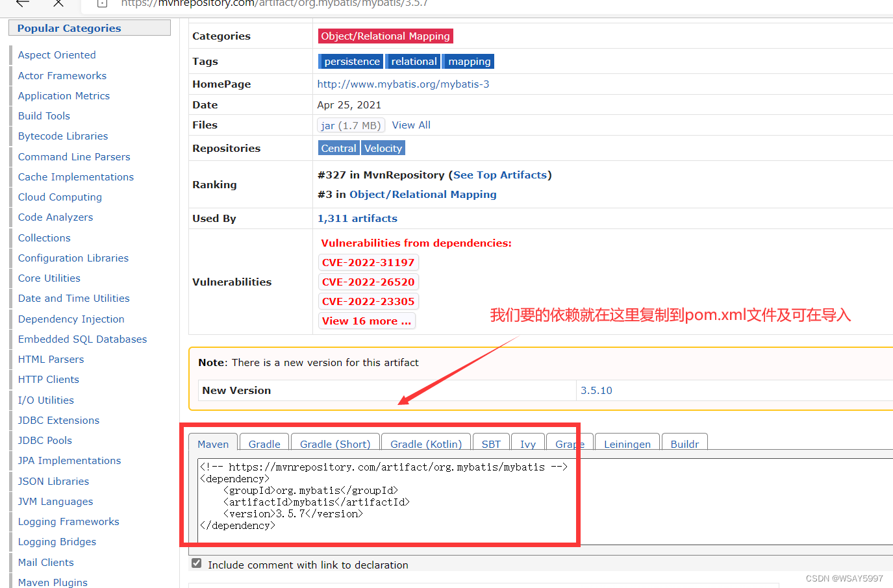Viewport: 893px width, 588px height.
Task: Click the Popular Categories header
Action: (x=90, y=28)
